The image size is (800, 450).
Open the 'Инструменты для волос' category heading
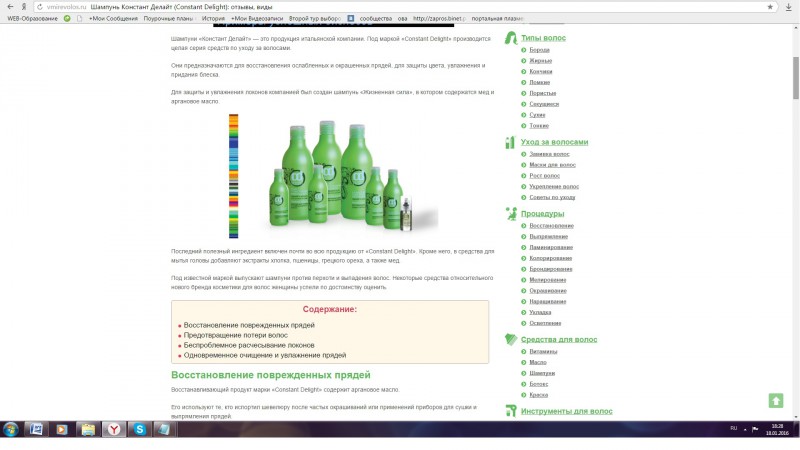click(x=566, y=411)
